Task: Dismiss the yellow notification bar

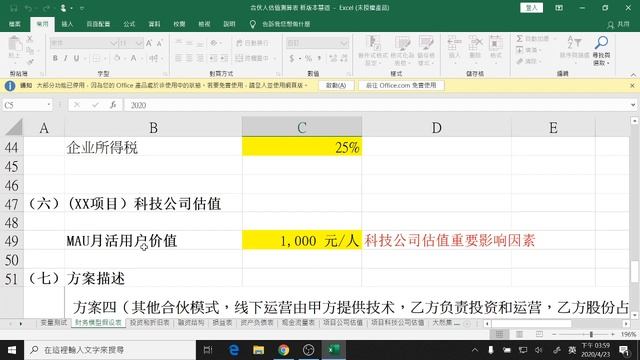Action: pos(632,86)
